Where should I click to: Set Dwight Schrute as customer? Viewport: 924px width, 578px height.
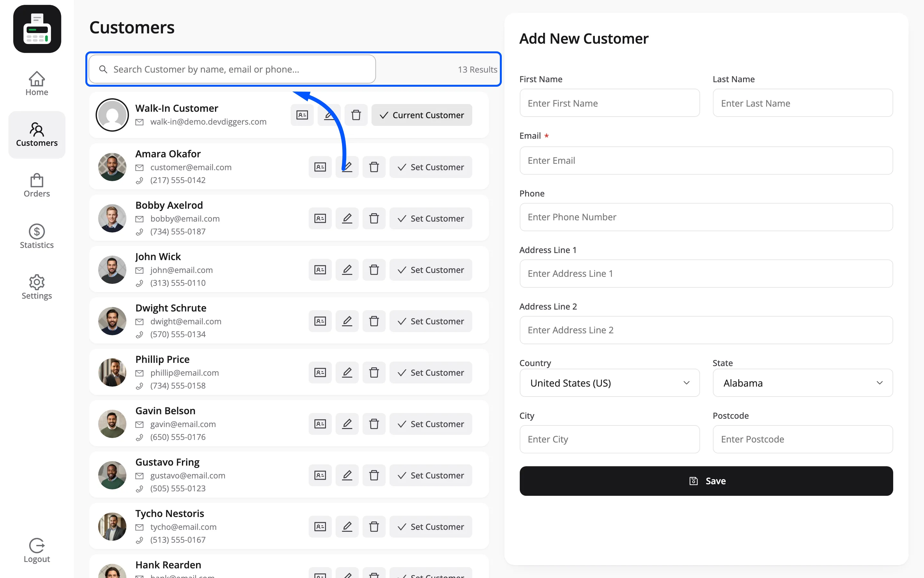click(431, 321)
